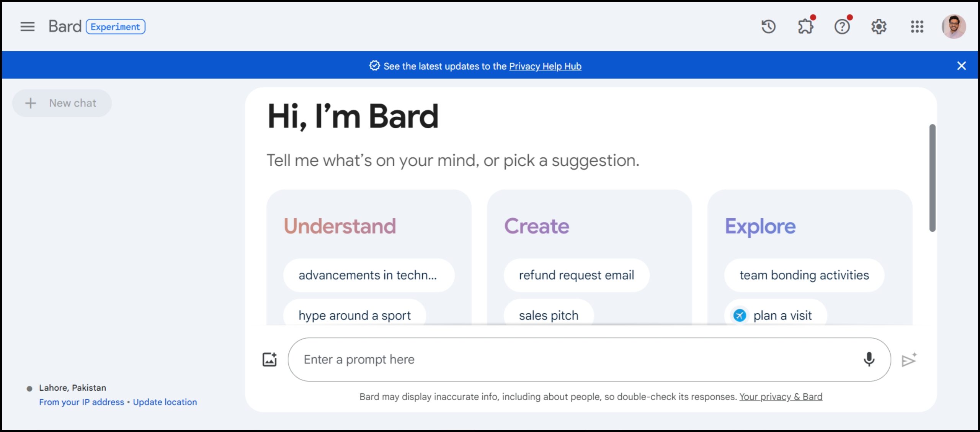The width and height of the screenshot is (980, 432).
Task: Open Your privacy & Bard link
Action: tap(780, 396)
